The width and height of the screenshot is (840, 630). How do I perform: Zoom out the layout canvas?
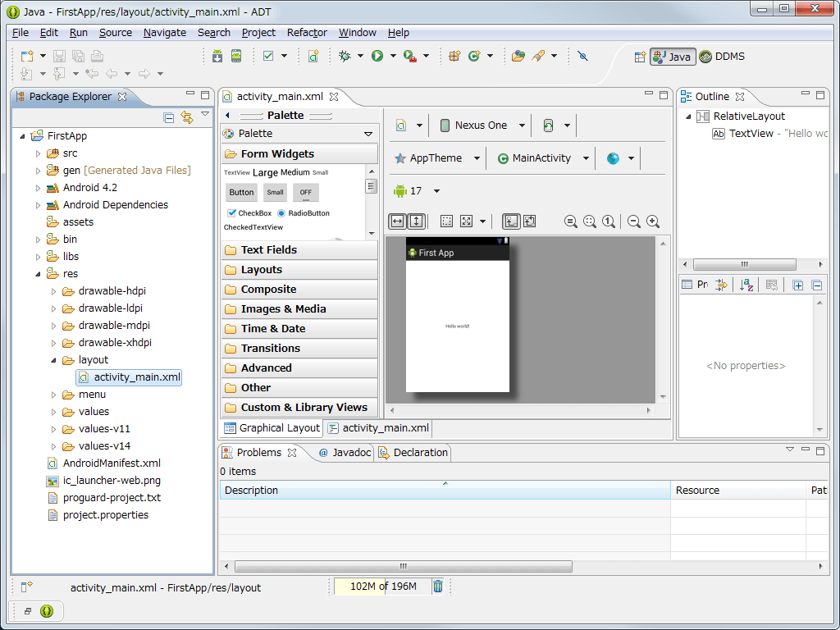pyautogui.click(x=634, y=221)
